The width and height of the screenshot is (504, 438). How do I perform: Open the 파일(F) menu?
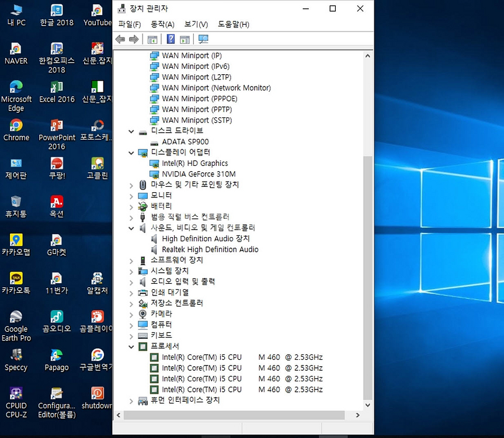pyautogui.click(x=130, y=25)
